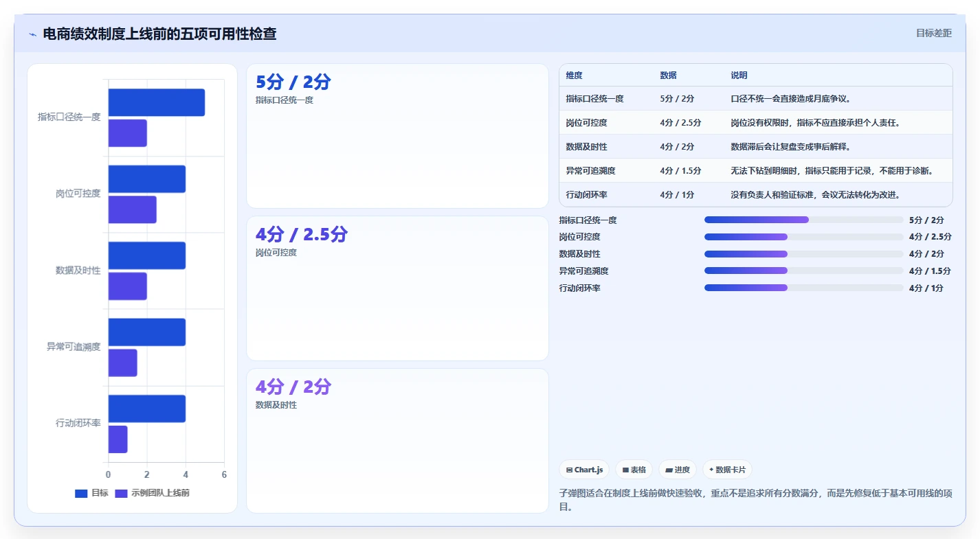Click the Chart.js chip icon
Viewport: 980px width, 539px height.
click(x=569, y=470)
